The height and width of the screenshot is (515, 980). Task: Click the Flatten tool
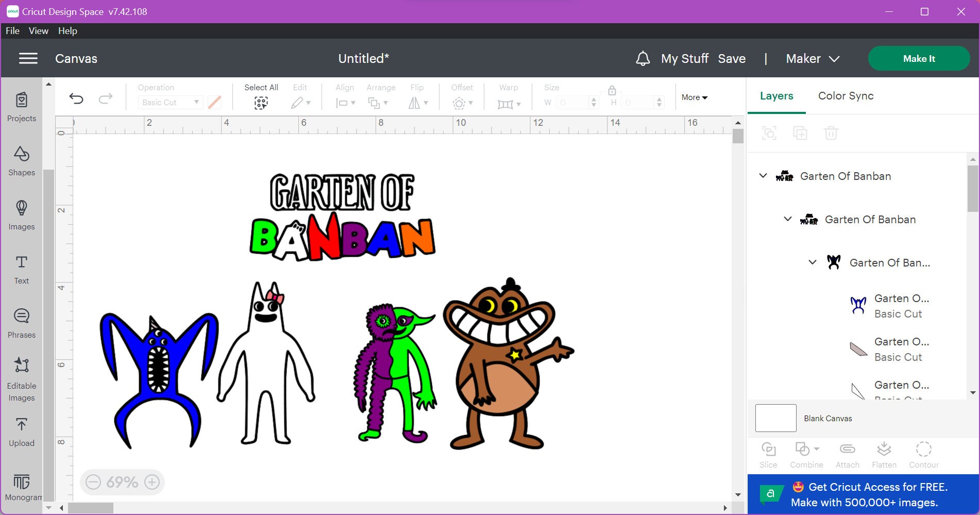[x=884, y=455]
